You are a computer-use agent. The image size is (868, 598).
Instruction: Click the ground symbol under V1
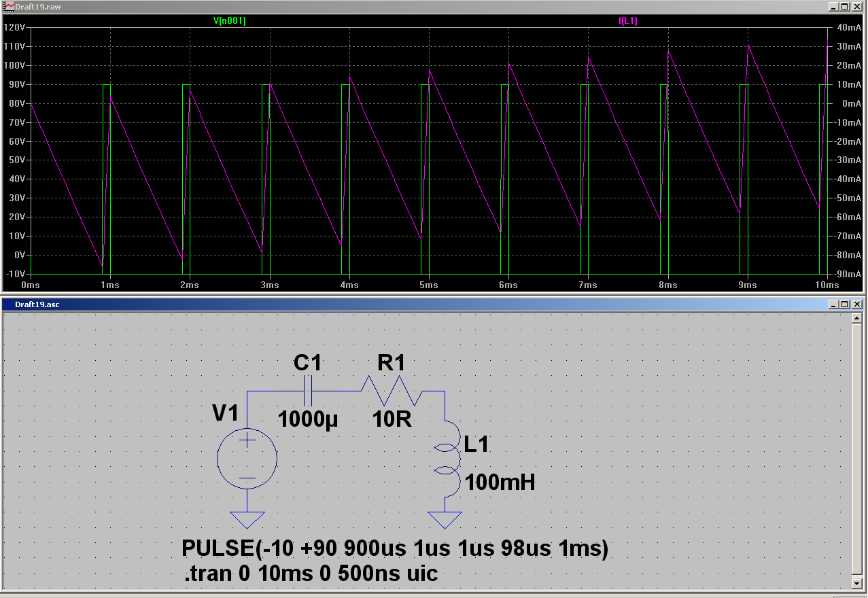click(x=247, y=519)
